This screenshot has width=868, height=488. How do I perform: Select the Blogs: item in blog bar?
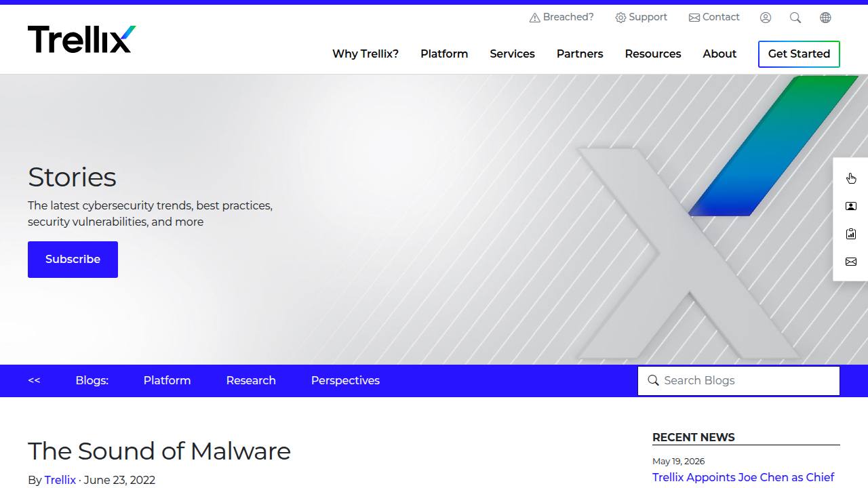[92, 380]
